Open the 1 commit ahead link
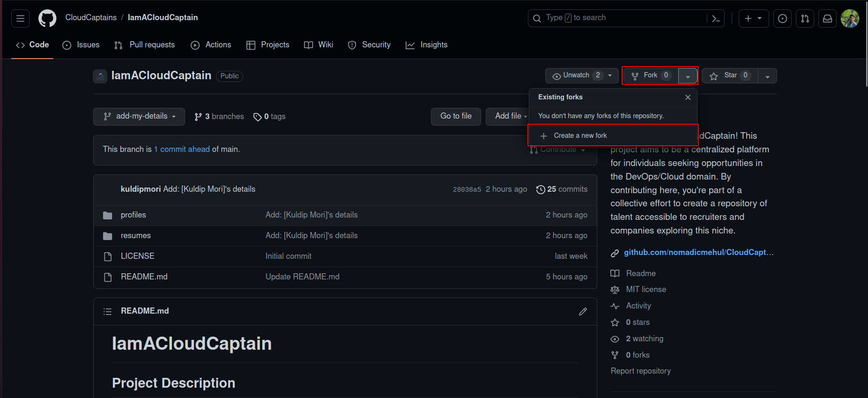 click(182, 149)
